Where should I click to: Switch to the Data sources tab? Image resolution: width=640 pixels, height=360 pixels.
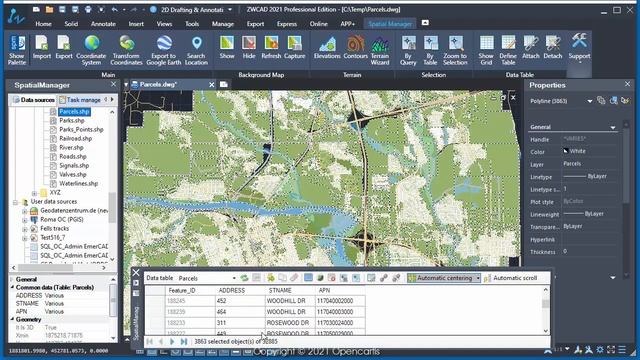coord(33,100)
